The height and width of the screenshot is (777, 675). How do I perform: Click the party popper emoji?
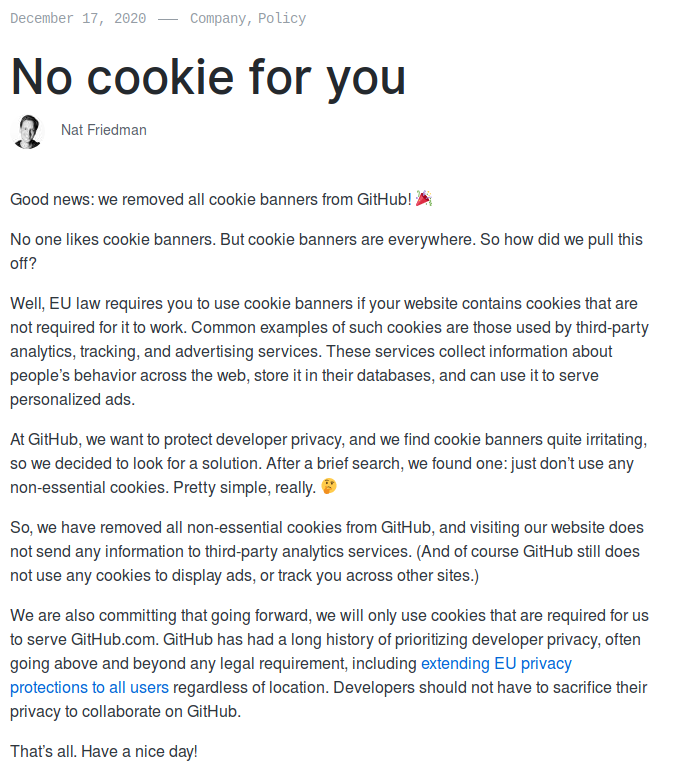(x=424, y=199)
